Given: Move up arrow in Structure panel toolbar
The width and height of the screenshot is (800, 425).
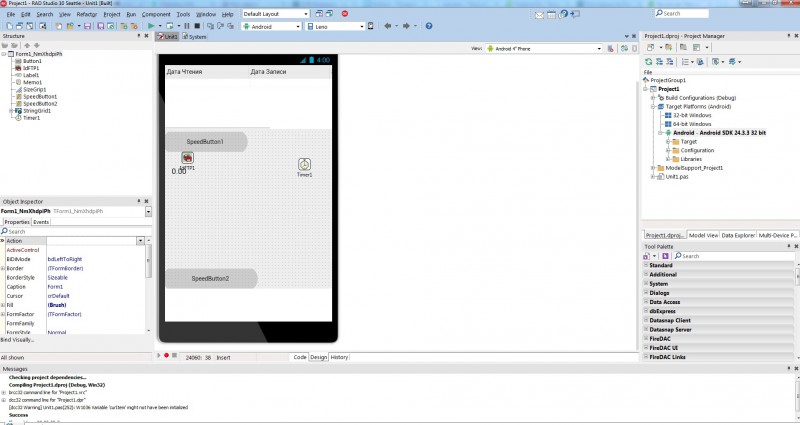Looking at the screenshot, I should (27, 45).
